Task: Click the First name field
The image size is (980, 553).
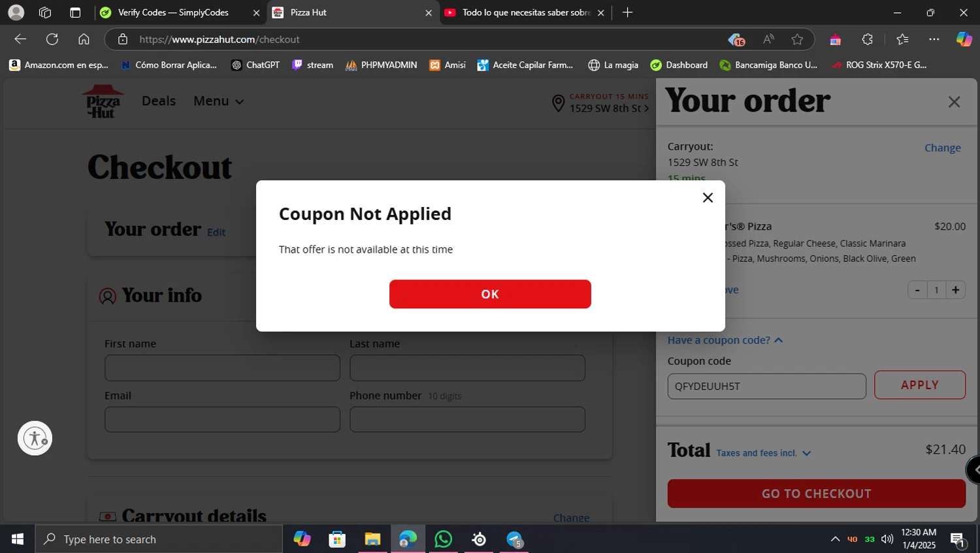Action: point(222,368)
